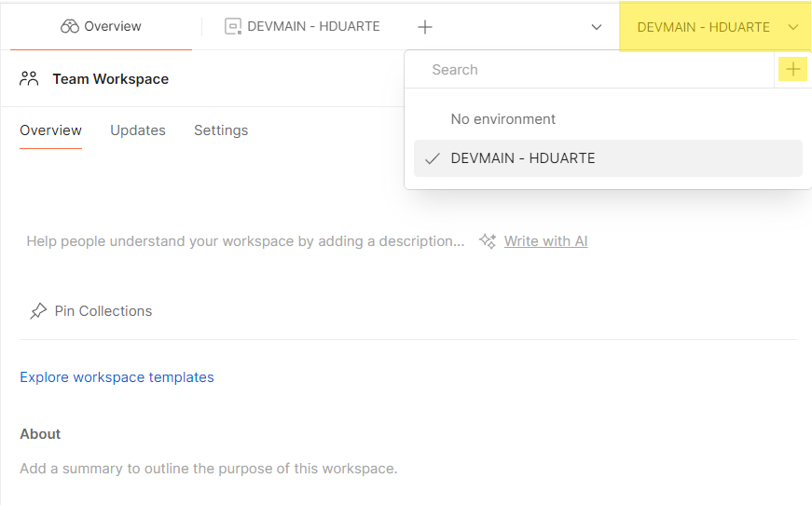Screen dimensions: 812x505
Task: Select DEVMAIN - HDUARTE in the environment list
Action: 608,158
